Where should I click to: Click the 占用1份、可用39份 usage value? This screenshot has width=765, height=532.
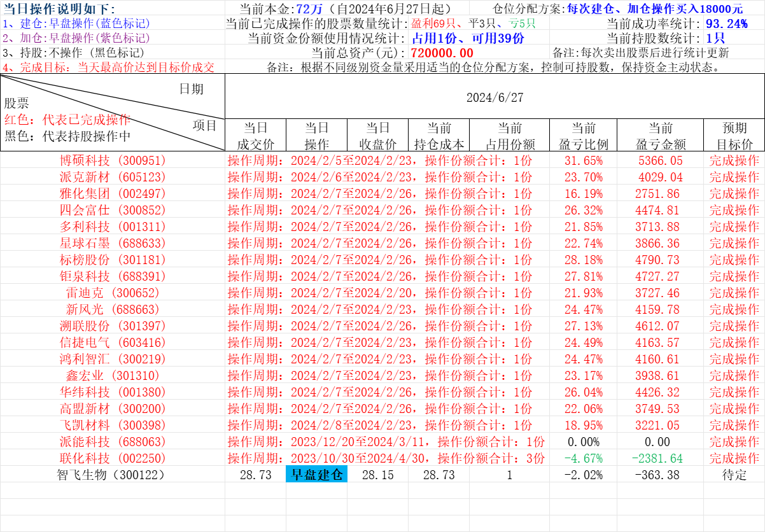coord(468,38)
